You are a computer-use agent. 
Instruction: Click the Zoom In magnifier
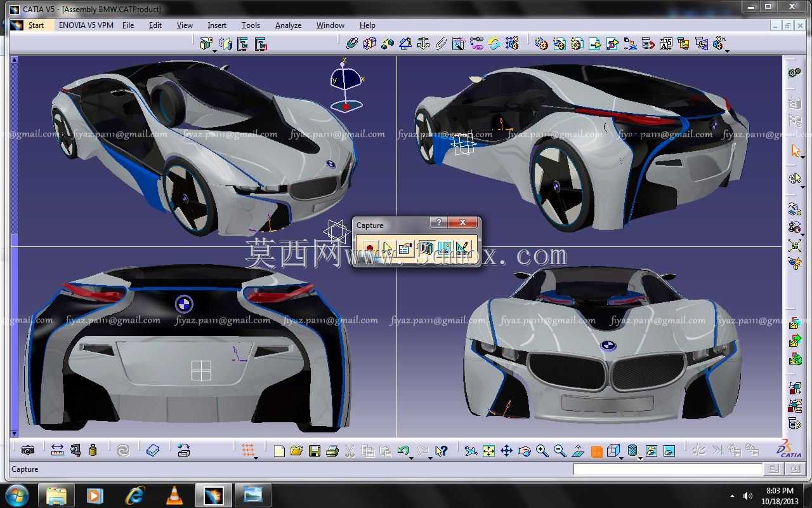point(542,451)
